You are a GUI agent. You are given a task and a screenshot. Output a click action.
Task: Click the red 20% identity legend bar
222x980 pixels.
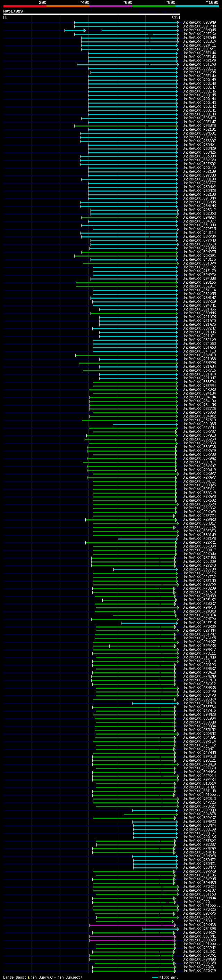[x=25, y=6]
